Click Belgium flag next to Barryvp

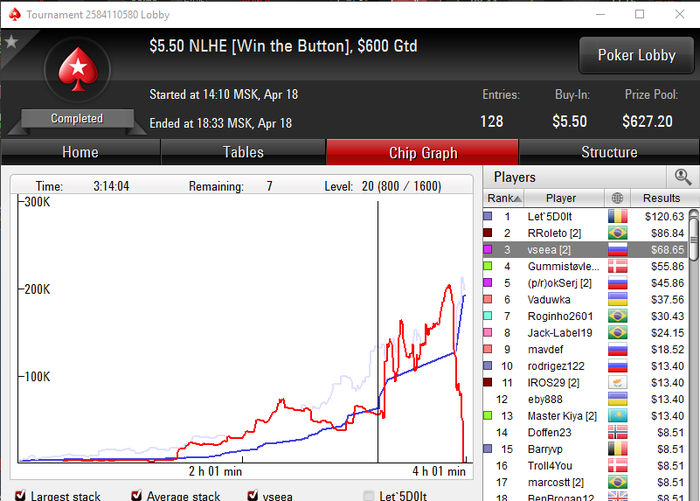[617, 449]
